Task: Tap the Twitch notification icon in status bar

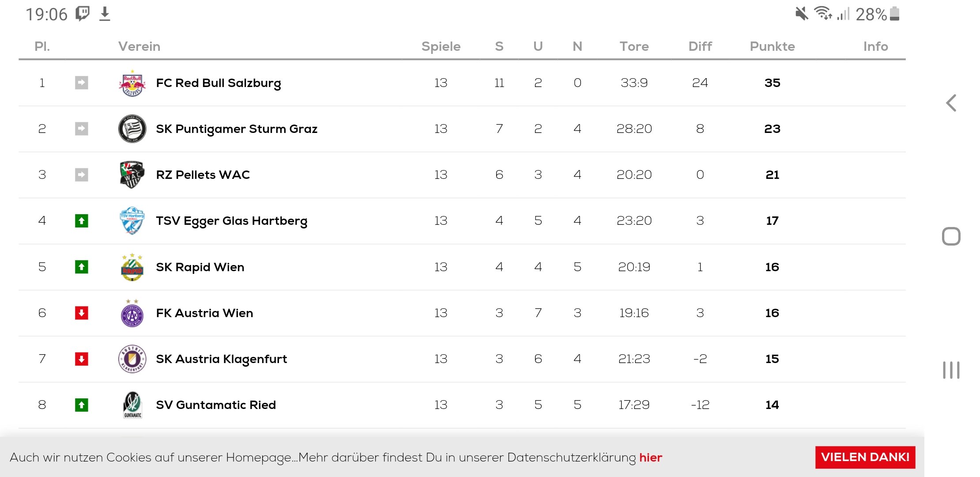Action: (83, 14)
